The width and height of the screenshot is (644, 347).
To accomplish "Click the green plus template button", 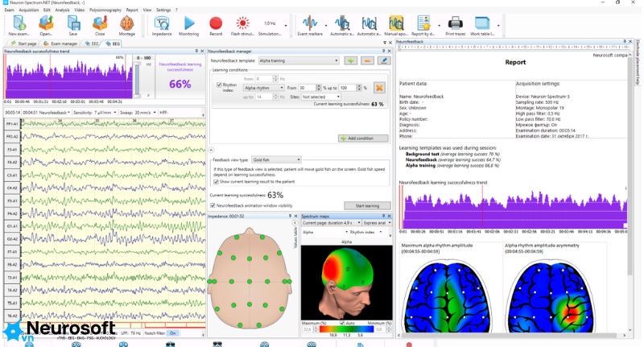I will click(350, 60).
